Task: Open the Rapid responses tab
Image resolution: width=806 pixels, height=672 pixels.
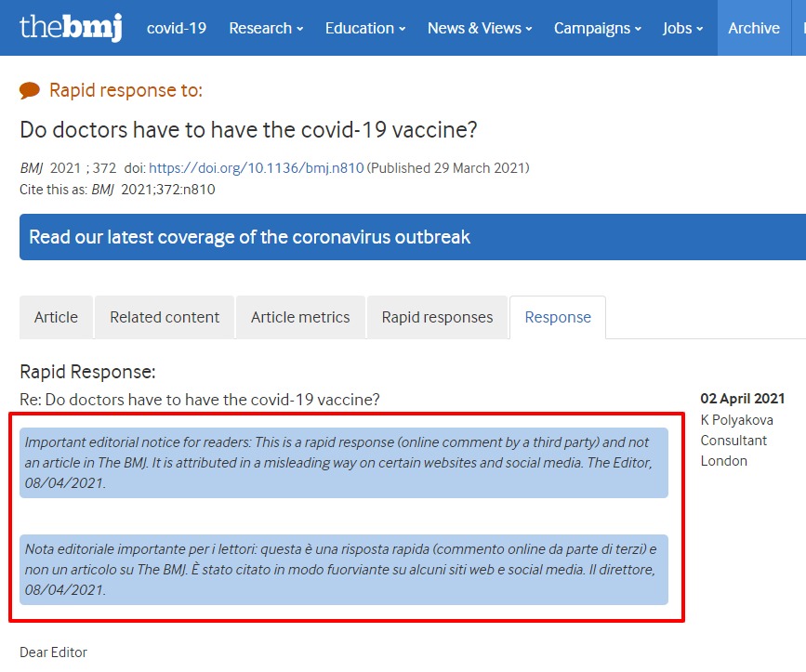Action: [437, 318]
